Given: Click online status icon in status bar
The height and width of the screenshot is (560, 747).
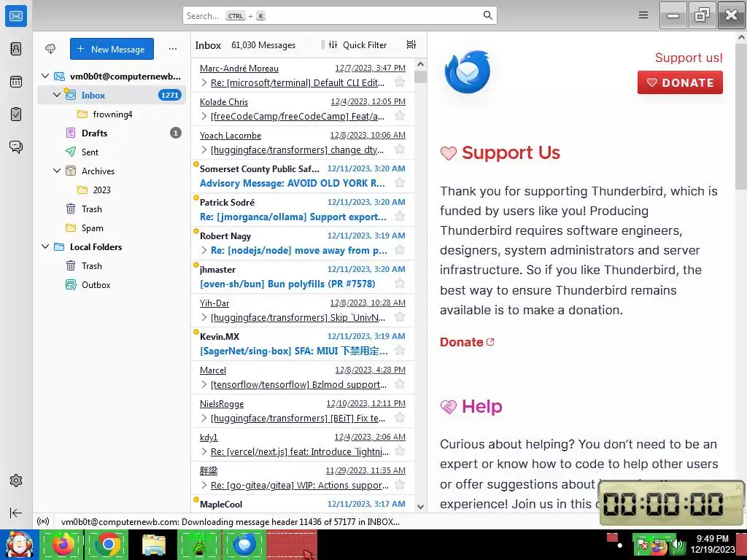Looking at the screenshot, I should pos(43,521).
